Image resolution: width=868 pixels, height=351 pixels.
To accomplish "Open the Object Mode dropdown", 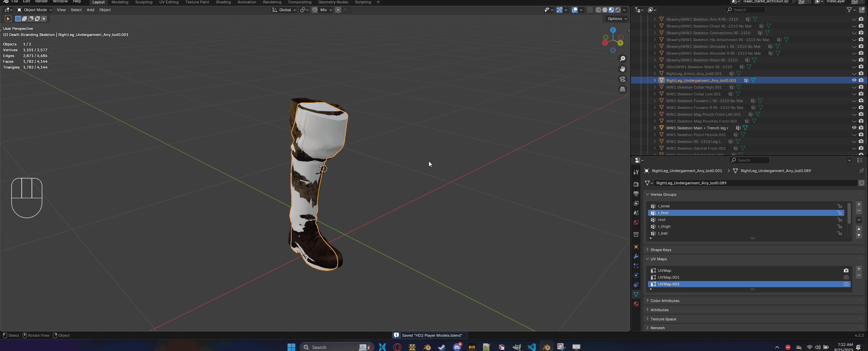I will (x=34, y=10).
